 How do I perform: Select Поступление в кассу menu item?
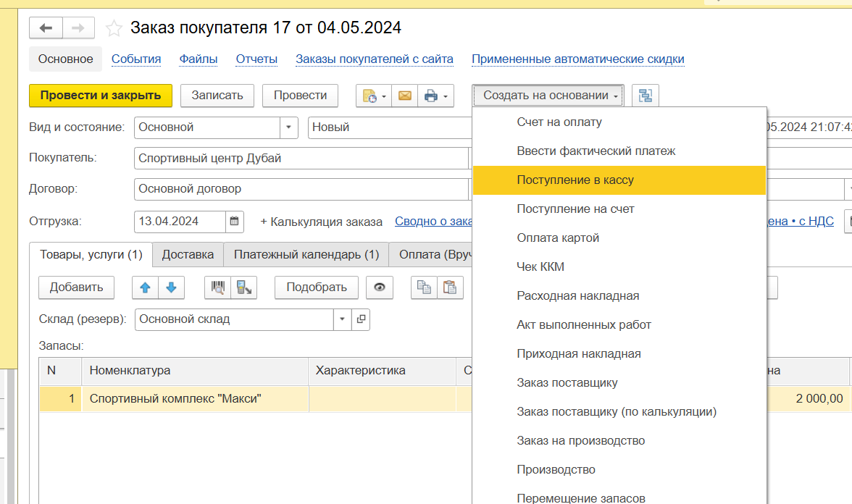(575, 180)
